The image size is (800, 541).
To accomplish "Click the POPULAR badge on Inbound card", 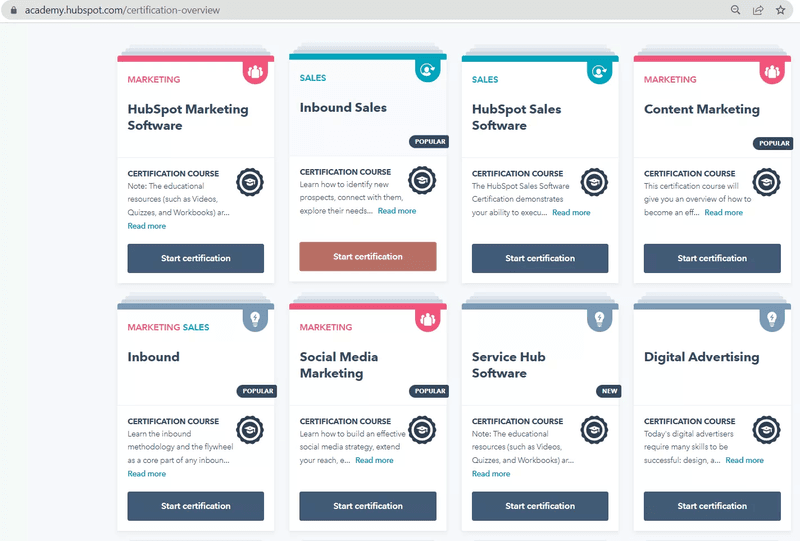I will (x=257, y=391).
